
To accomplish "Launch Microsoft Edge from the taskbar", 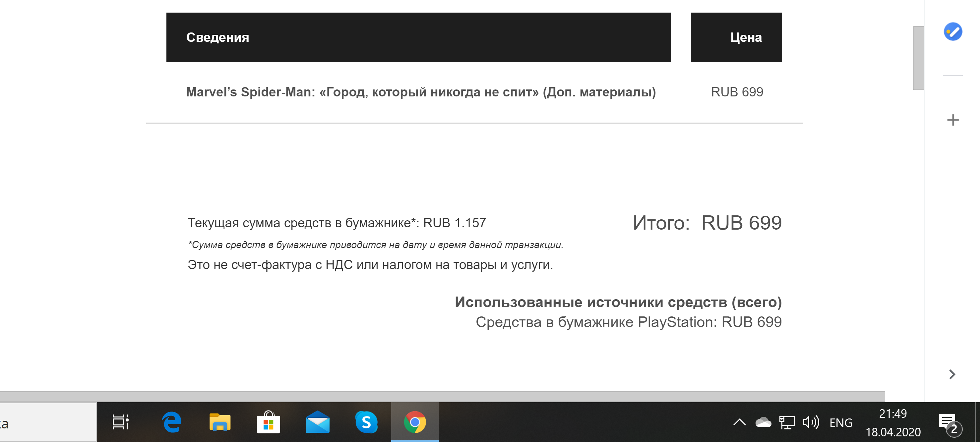I will (171, 422).
